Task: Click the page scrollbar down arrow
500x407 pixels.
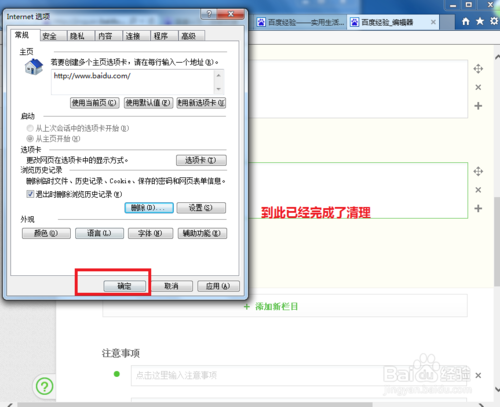Action: 497,389
